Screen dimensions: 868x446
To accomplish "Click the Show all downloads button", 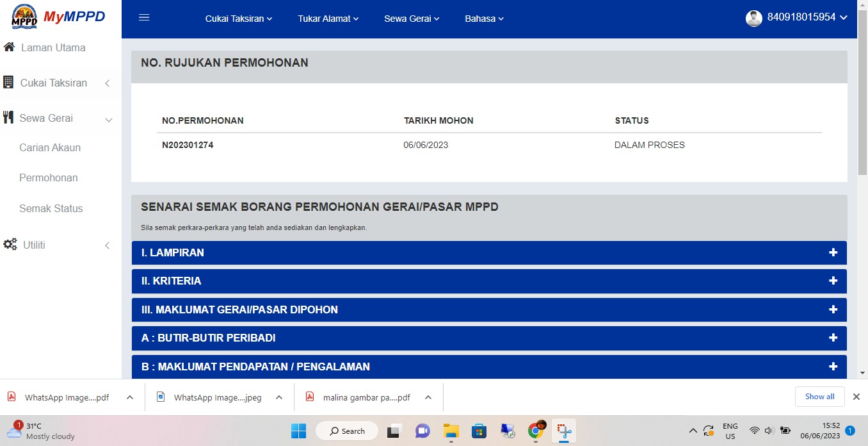I will (x=819, y=397).
